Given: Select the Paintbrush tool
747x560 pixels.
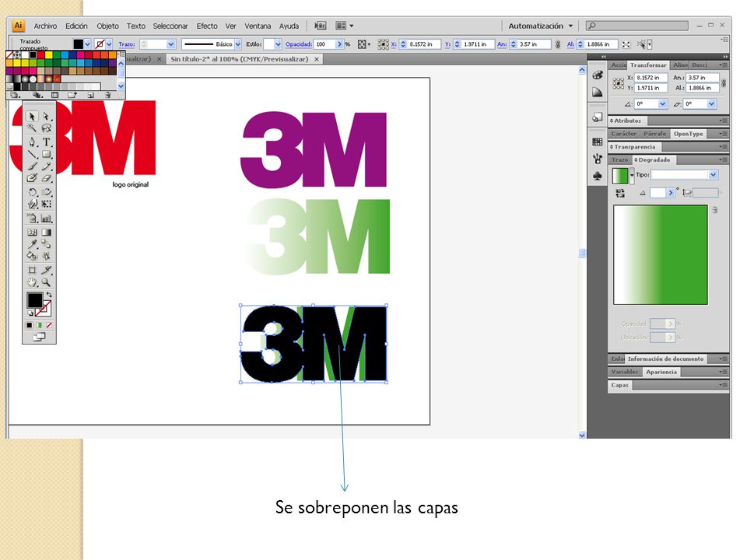Looking at the screenshot, I should coord(32,166).
